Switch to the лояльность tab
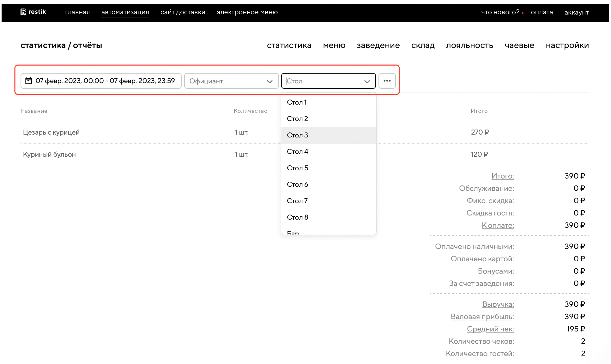 click(x=469, y=45)
